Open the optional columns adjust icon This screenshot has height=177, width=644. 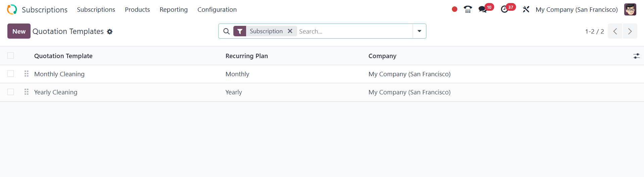(x=636, y=56)
